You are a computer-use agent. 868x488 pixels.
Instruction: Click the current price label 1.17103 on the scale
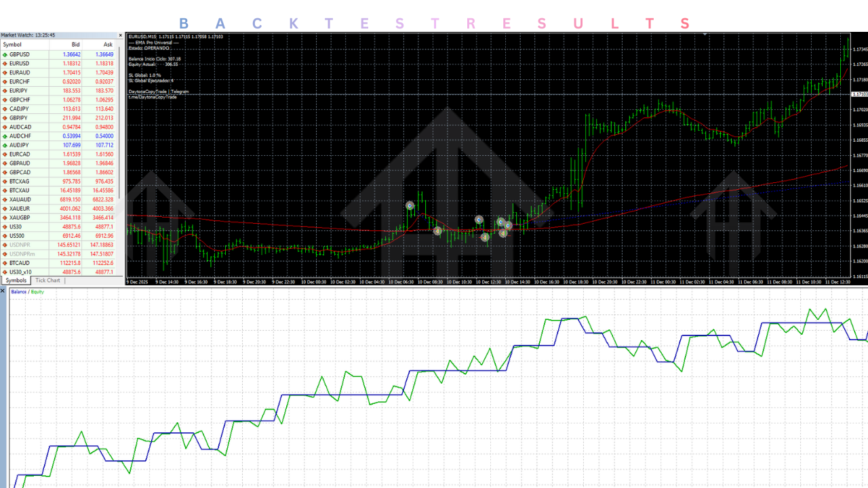[858, 94]
